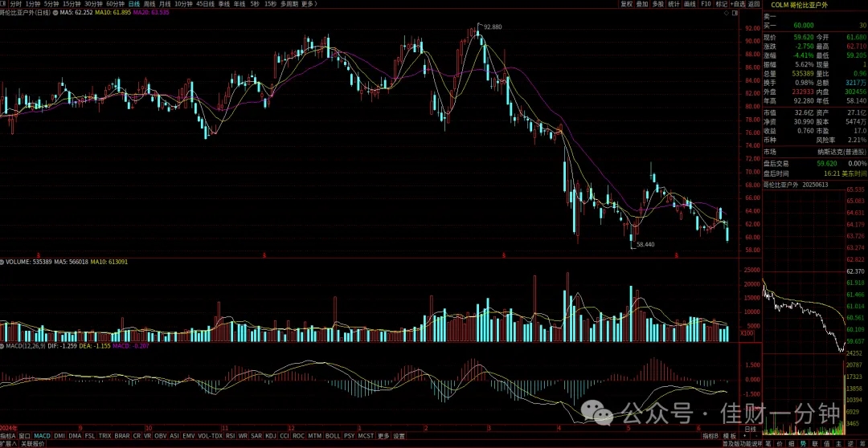
Task: Select the 1分钟 period
Action: pyautogui.click(x=33, y=3)
